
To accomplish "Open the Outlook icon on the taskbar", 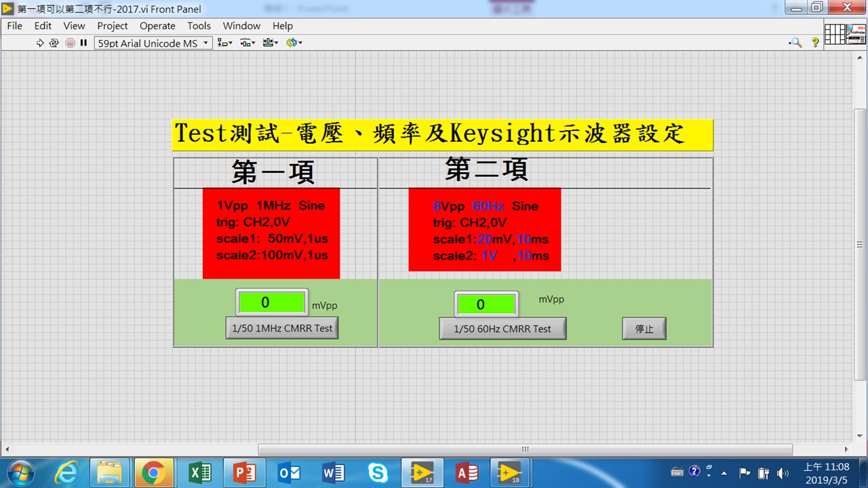I will (289, 472).
